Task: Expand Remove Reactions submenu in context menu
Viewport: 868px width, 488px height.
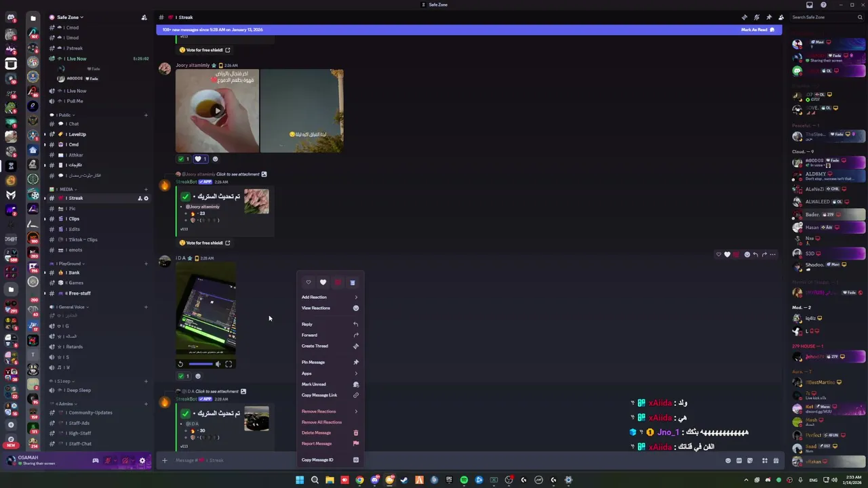Action: tap(330, 411)
